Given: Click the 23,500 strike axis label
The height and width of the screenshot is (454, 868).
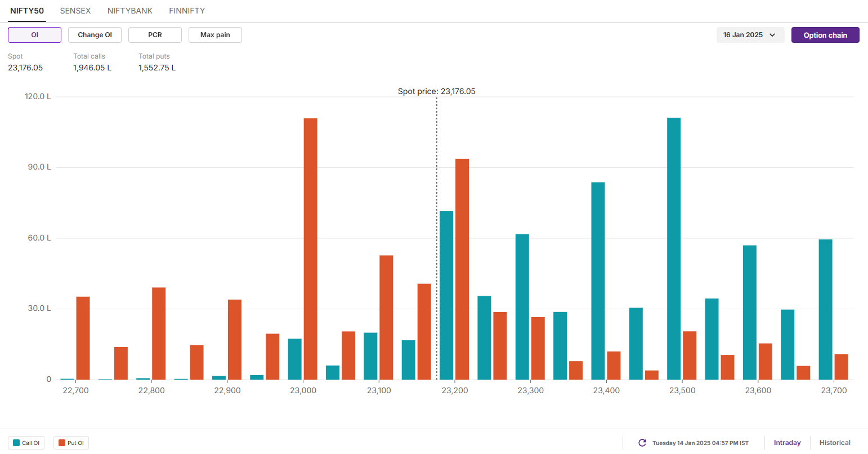Looking at the screenshot, I should click(x=682, y=390).
